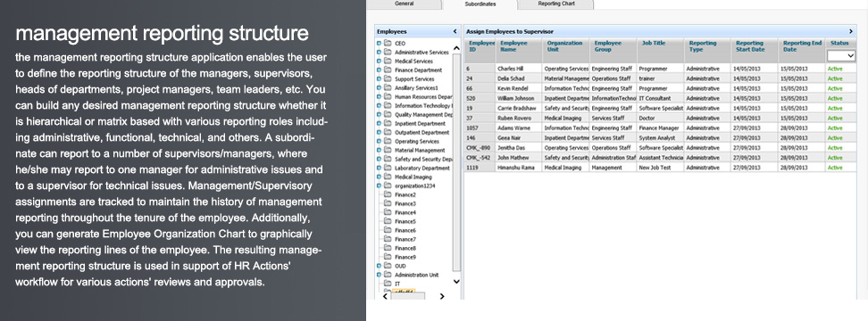Image resolution: width=868 pixels, height=321 pixels.
Task: Switch to the General tab
Action: (405, 4)
